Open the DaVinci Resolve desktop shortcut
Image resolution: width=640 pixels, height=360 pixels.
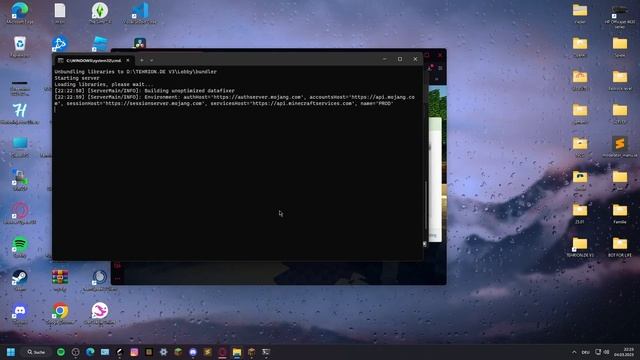click(x=140, y=43)
